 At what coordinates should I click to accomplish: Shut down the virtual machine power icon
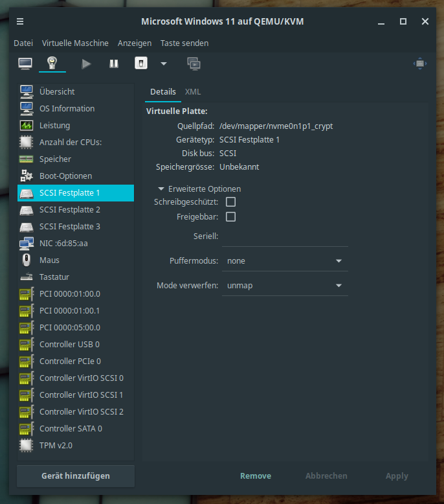coord(141,63)
